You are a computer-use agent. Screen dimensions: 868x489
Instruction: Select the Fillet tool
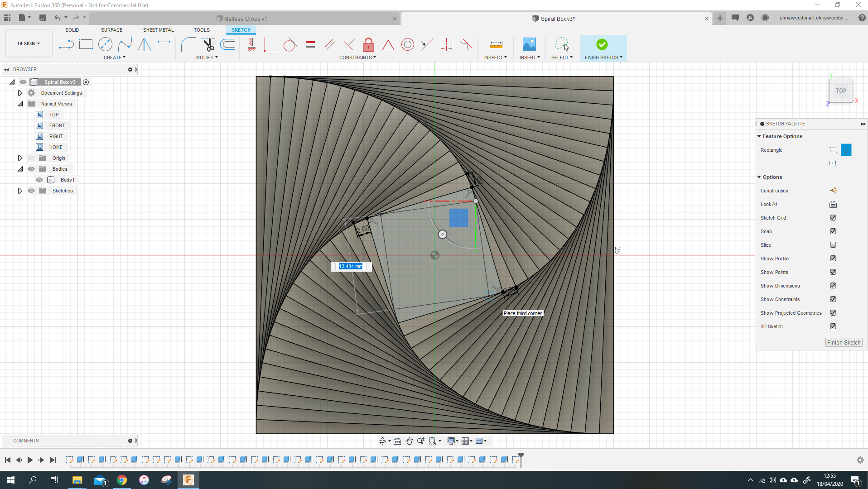[188, 44]
